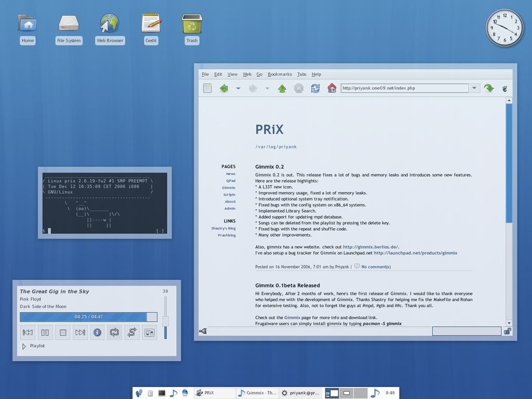Click the Gimmix 0.1beta Released heading

click(287, 285)
